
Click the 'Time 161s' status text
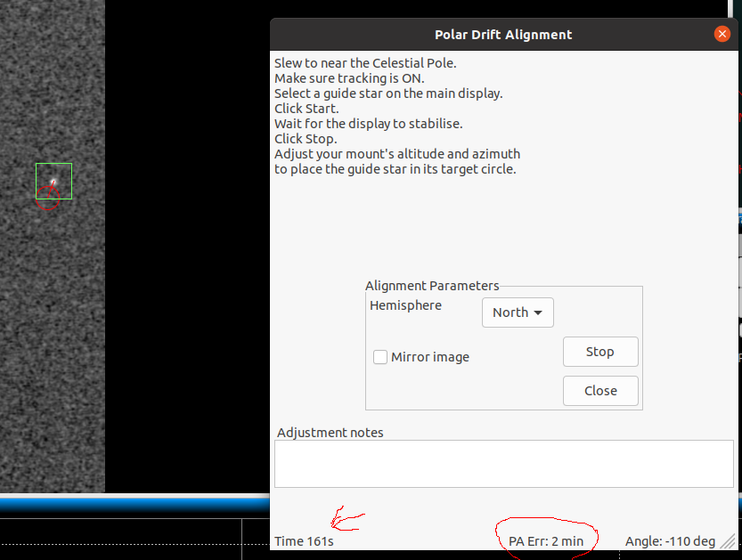[x=304, y=541]
